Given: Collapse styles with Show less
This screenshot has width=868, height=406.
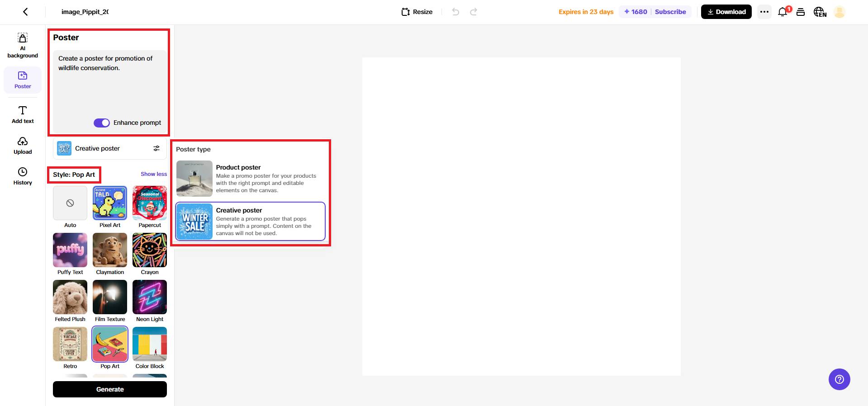Looking at the screenshot, I should [154, 174].
